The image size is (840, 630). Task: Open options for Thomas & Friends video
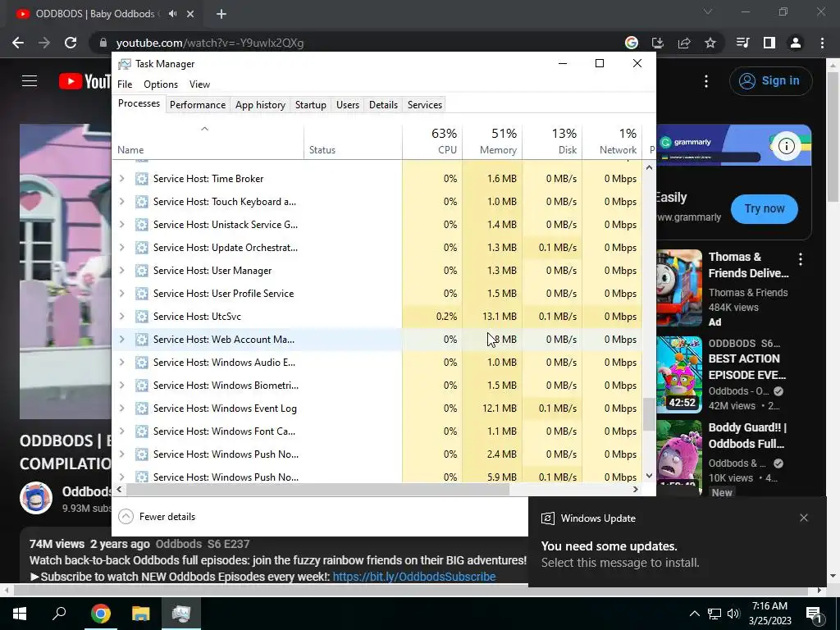(x=801, y=260)
